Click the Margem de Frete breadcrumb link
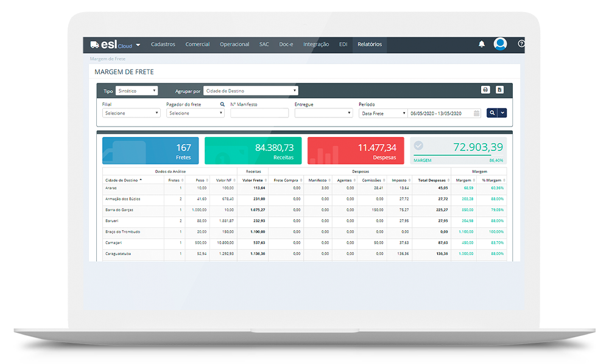This screenshot has height=364, width=609. [x=107, y=59]
